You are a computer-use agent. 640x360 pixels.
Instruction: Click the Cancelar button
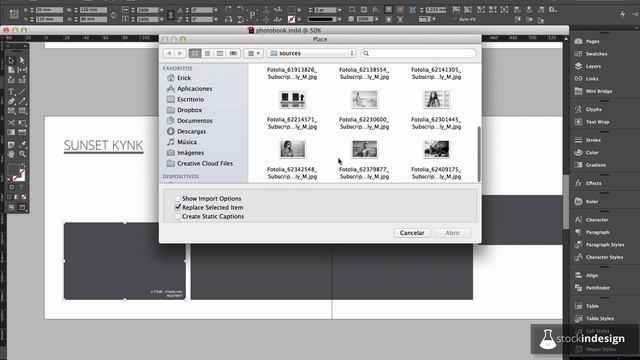pos(412,233)
